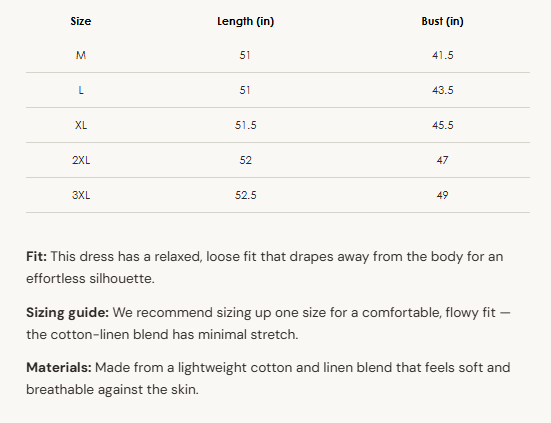Click the bold Materials: label
551x423 pixels.
coord(59,368)
